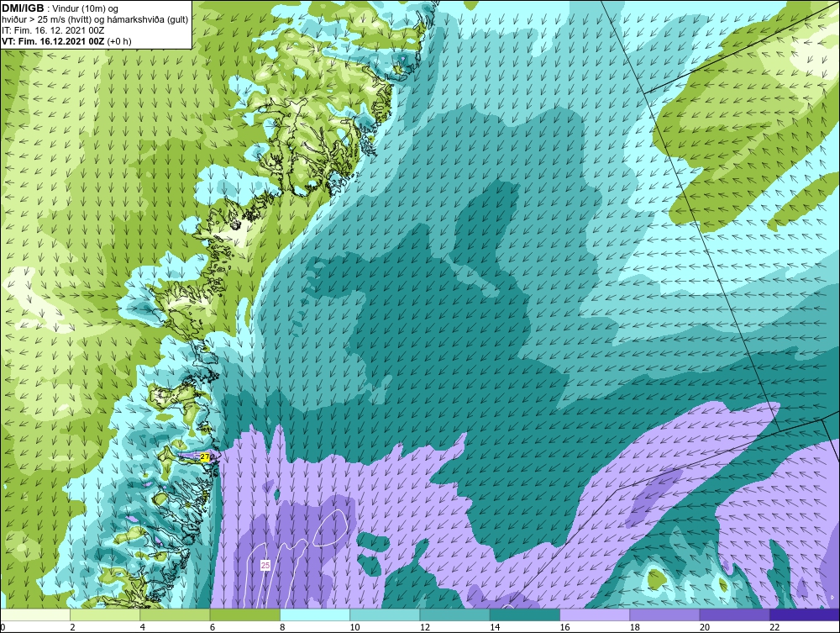The width and height of the screenshot is (840, 633).
Task: Select the 4-6 m/s green legend swatch
Action: [x=176, y=615]
